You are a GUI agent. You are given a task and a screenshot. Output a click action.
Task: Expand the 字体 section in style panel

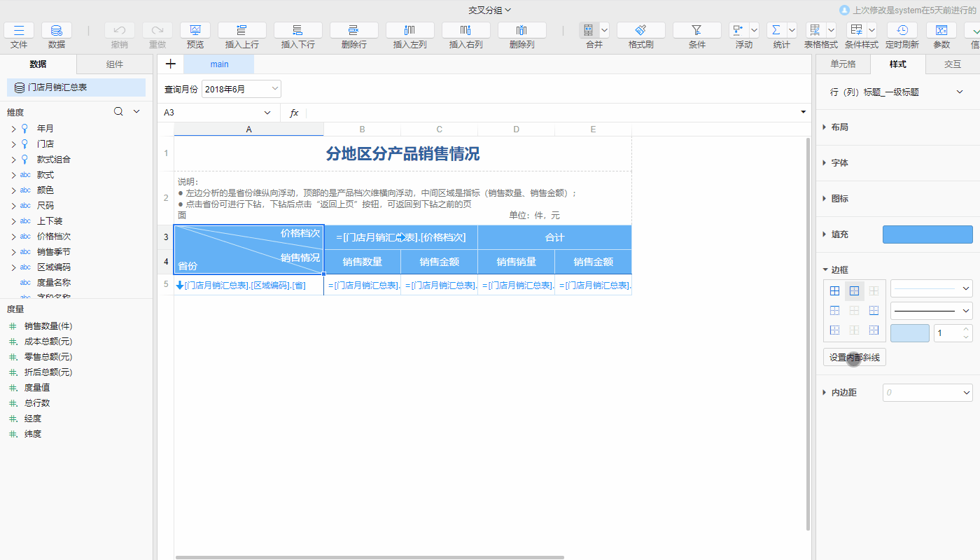click(x=839, y=163)
